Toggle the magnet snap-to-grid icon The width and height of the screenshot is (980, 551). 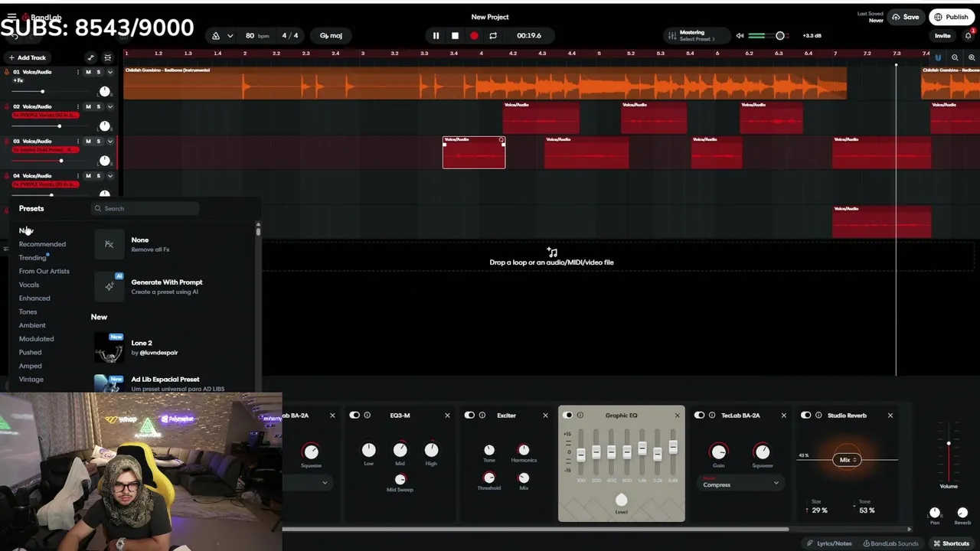pyautogui.click(x=938, y=57)
